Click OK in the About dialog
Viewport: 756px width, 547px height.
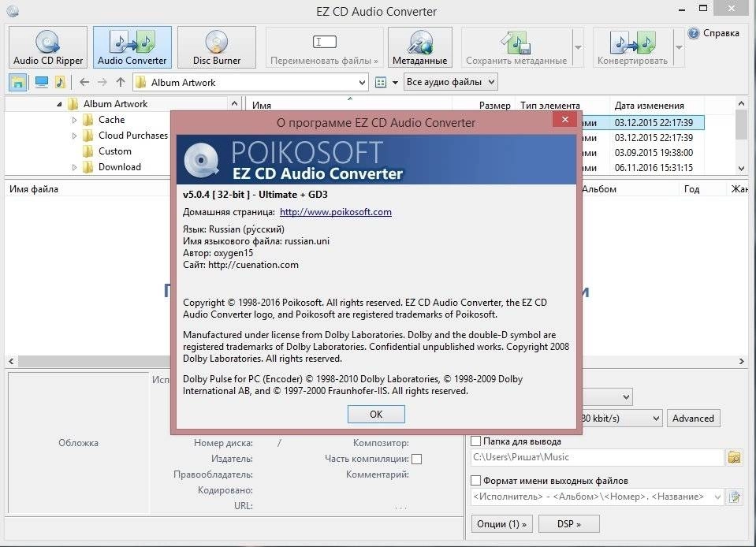(x=376, y=415)
